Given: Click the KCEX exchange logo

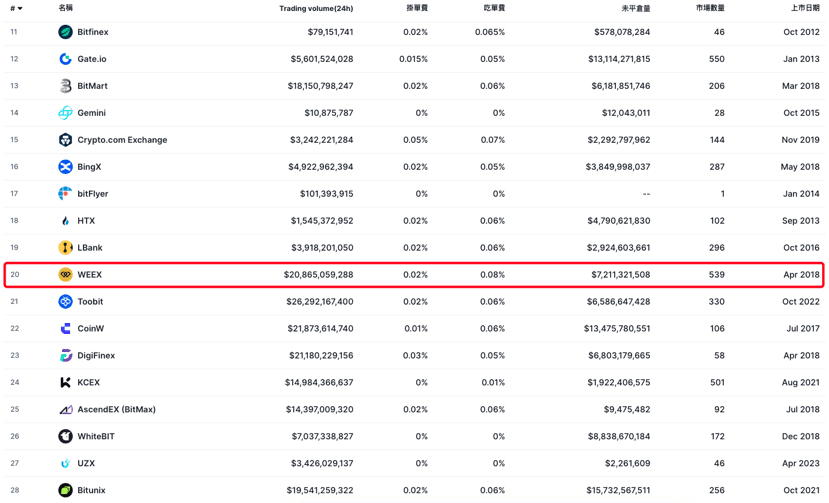Looking at the screenshot, I should coord(65,382).
